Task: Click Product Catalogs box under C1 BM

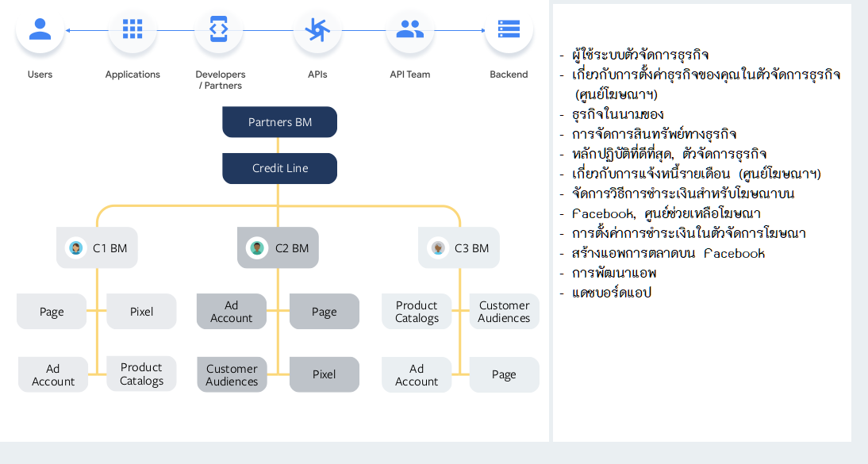Action: 141,374
